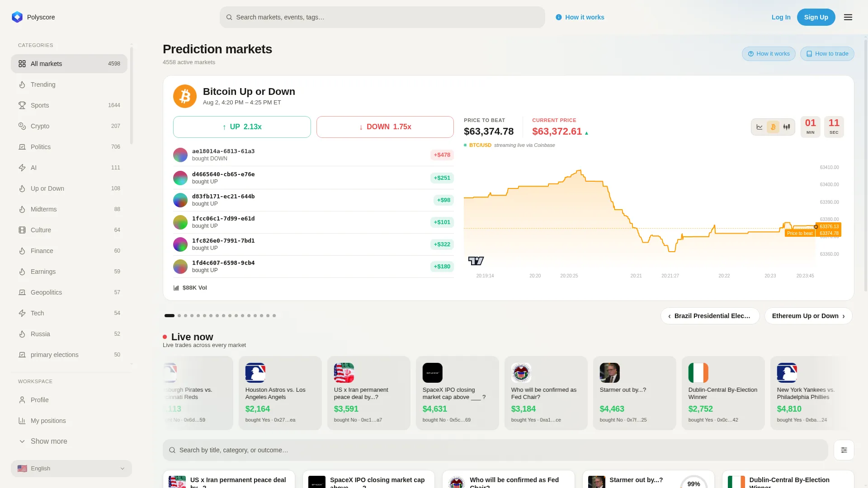Click the Polyscore logo icon
Image resolution: width=868 pixels, height=488 pixels.
click(17, 17)
